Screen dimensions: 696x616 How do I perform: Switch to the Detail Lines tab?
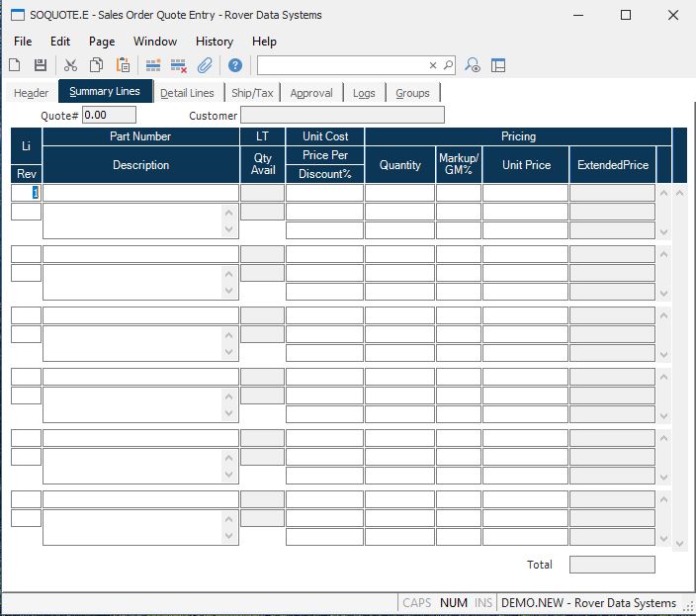tap(187, 93)
